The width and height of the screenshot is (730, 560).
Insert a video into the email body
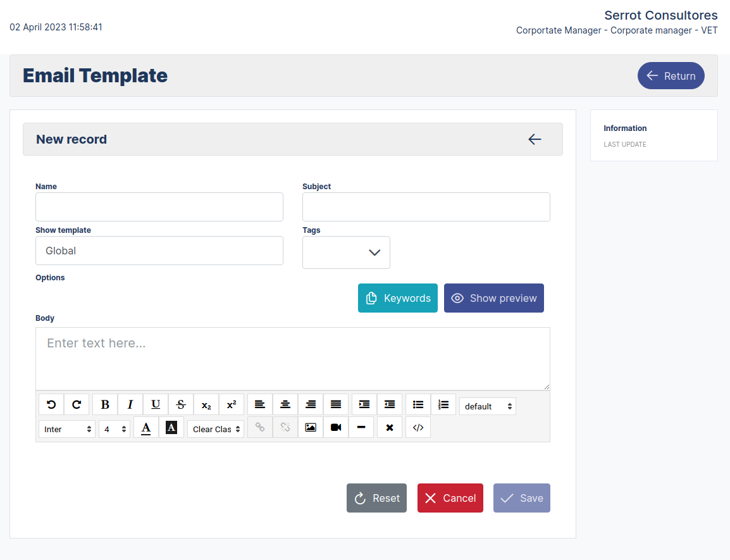[336, 427]
